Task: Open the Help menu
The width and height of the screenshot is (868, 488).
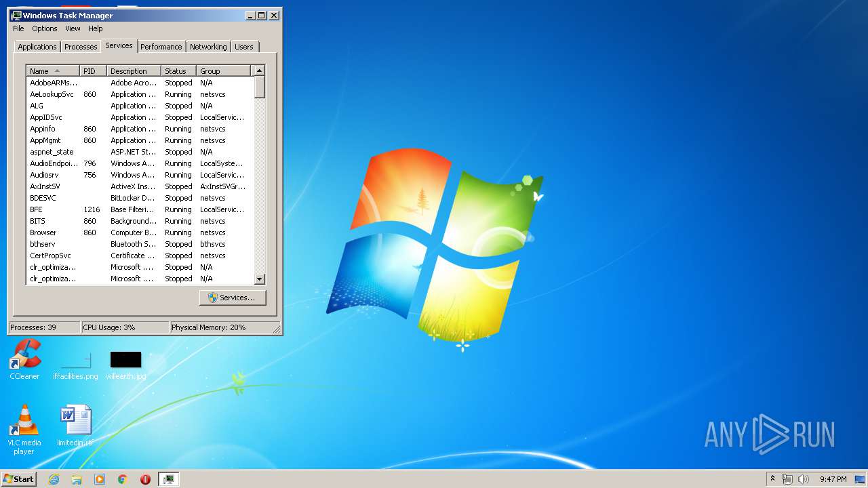Action: (96, 28)
